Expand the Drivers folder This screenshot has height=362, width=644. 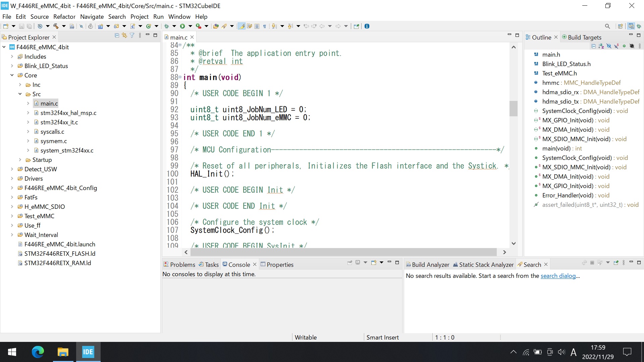(12, 179)
